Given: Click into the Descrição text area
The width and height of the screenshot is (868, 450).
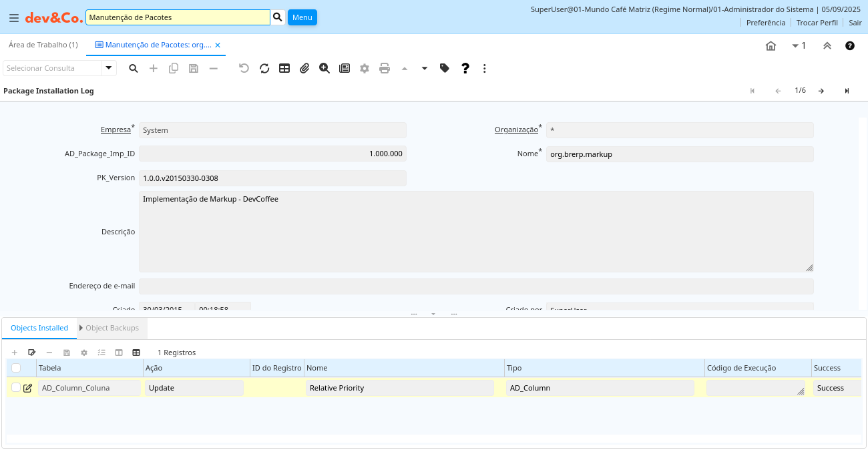Looking at the screenshot, I should pos(475,232).
